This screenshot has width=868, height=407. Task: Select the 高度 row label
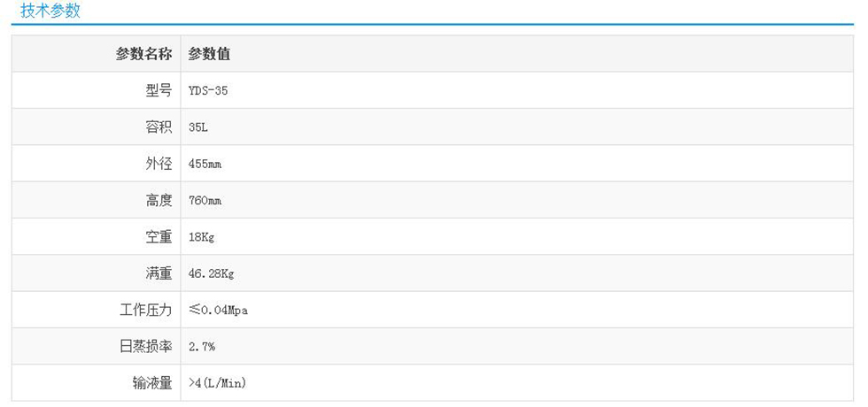(x=159, y=201)
